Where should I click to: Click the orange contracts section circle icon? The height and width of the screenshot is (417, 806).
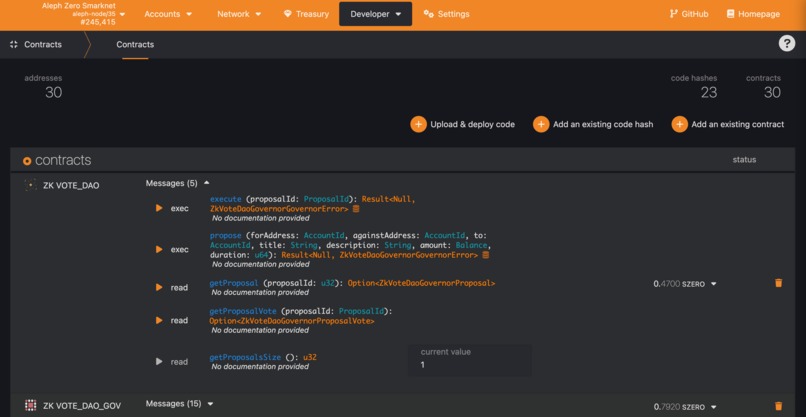pyautogui.click(x=27, y=161)
